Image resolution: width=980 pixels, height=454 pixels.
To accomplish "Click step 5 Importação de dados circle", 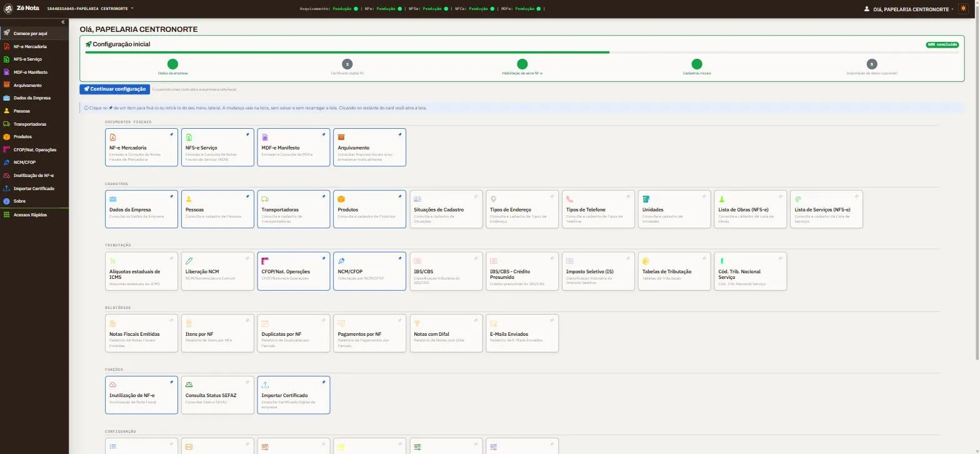I will point(872,64).
